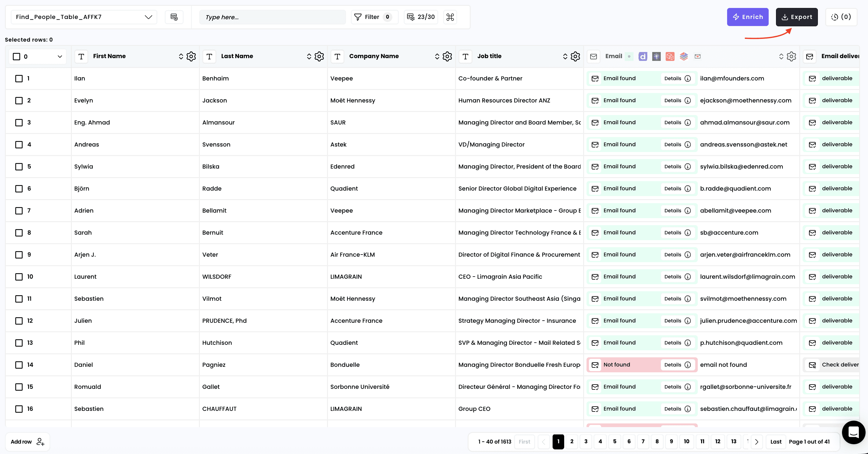This screenshot has width=868, height=454.
Task: Expand the Find_People_Table_AFFK7 table dropdown
Action: click(x=148, y=17)
